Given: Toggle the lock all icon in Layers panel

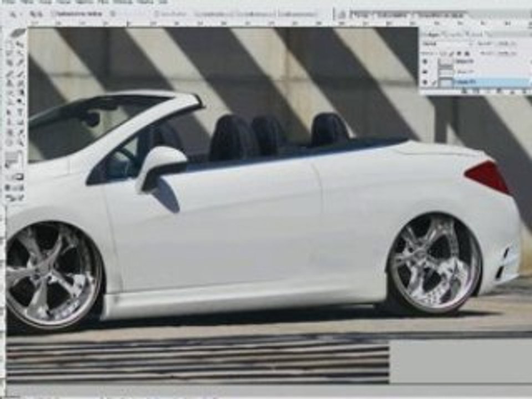Looking at the screenshot, I should click(x=467, y=53).
